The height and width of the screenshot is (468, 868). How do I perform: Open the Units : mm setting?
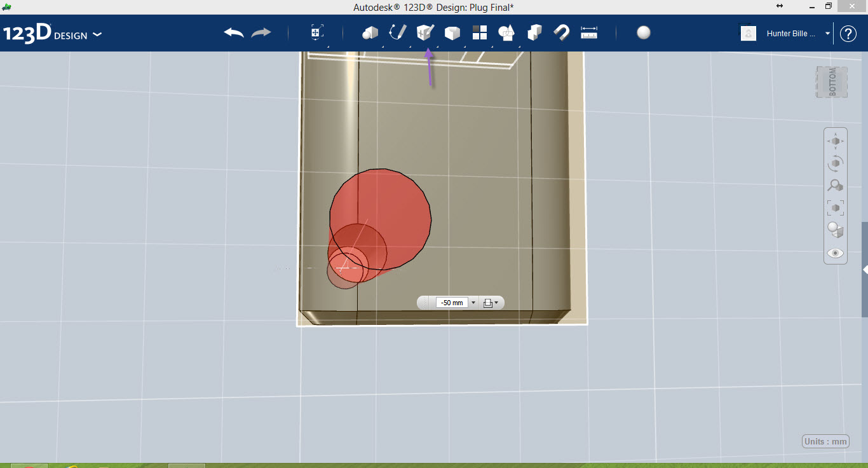[825, 442]
